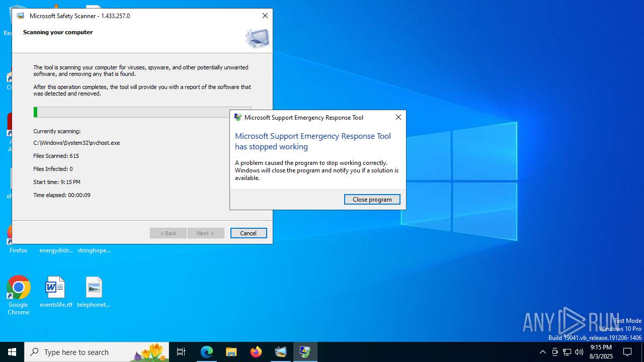Select eventslife.rtf desktop file

[x=56, y=292]
